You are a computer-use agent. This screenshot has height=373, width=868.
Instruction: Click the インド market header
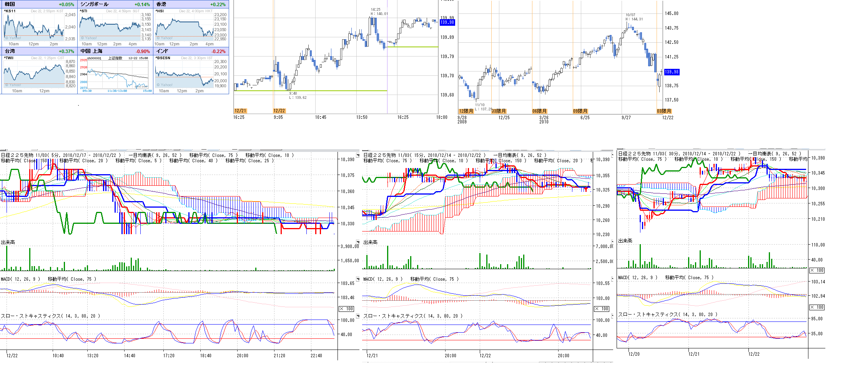(x=162, y=51)
